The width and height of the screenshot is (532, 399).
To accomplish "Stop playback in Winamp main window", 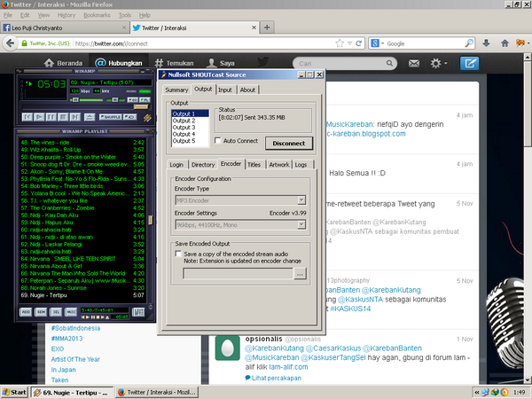I will click(x=63, y=117).
